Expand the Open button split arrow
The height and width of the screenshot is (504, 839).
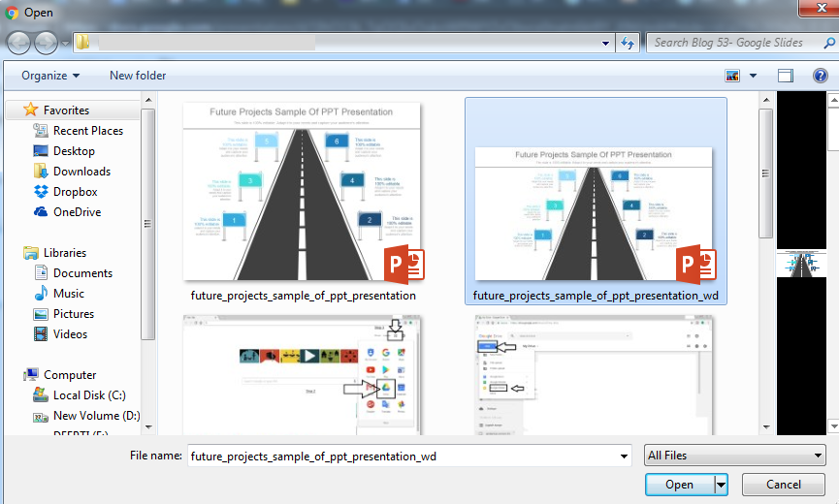click(722, 485)
